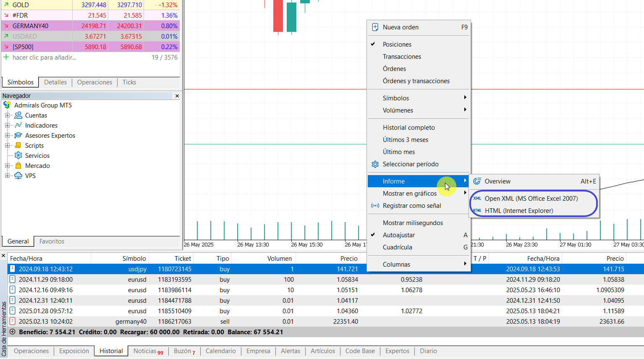Viewport: 644px width, 359px height.
Task: Open the Noticias tab
Action: pos(148,351)
